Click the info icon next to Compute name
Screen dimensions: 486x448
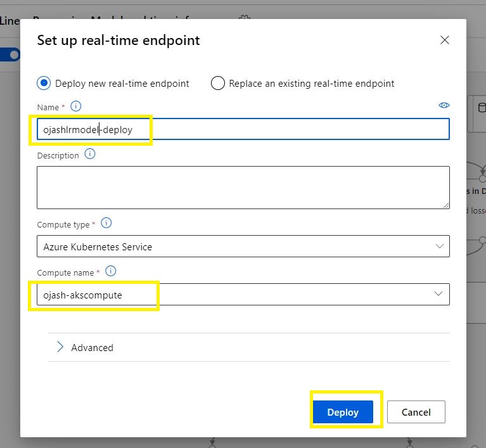[110, 271]
